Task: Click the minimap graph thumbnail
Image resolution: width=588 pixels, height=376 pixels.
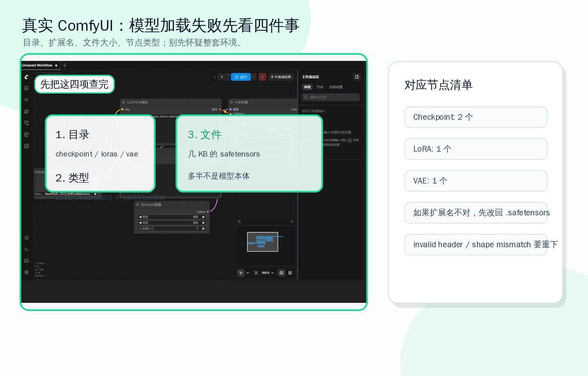Action: [x=263, y=242]
